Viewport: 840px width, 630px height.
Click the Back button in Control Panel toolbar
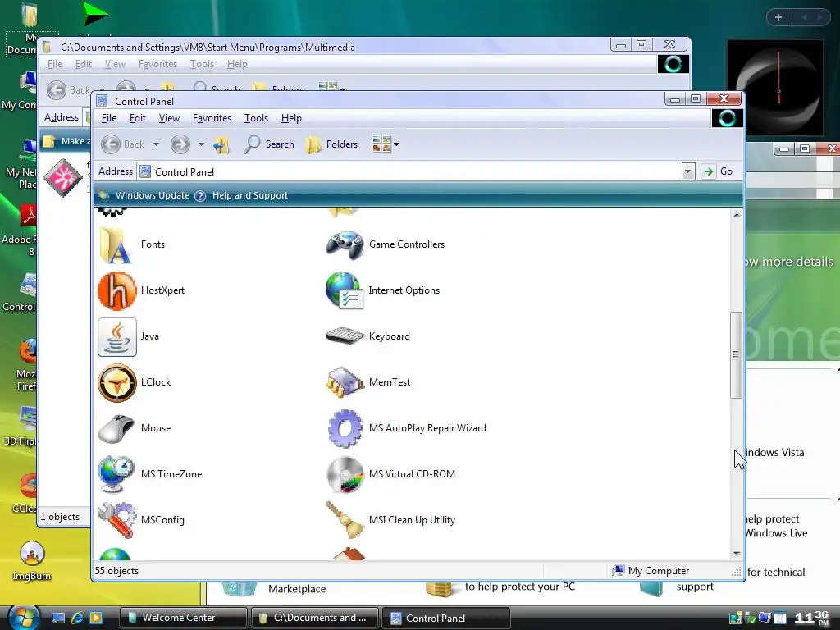coord(124,144)
